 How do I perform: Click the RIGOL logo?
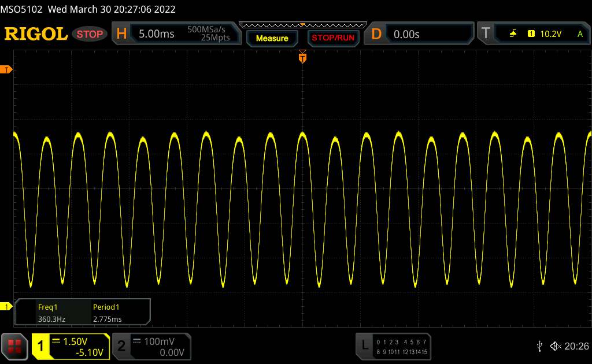click(x=36, y=34)
